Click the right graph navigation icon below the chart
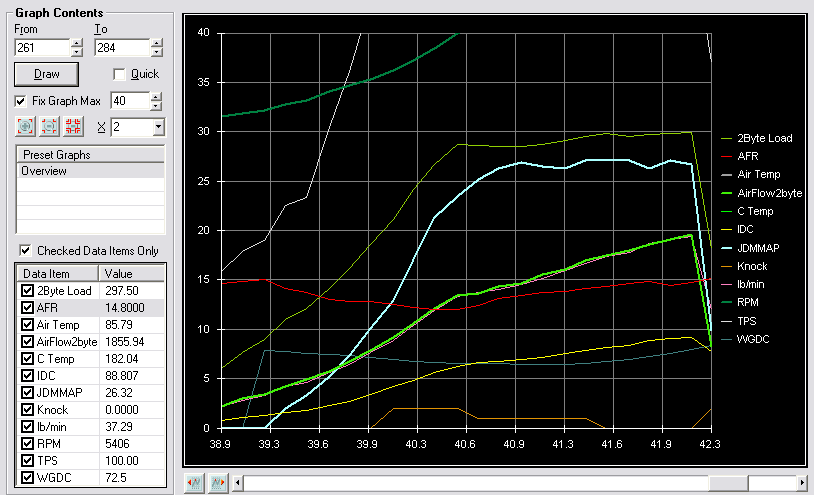The width and height of the screenshot is (814, 495). [218, 483]
